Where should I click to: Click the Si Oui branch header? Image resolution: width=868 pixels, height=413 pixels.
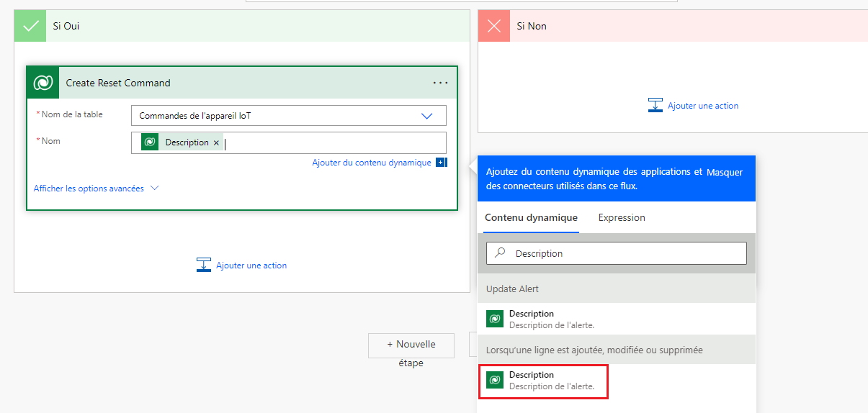(242, 26)
